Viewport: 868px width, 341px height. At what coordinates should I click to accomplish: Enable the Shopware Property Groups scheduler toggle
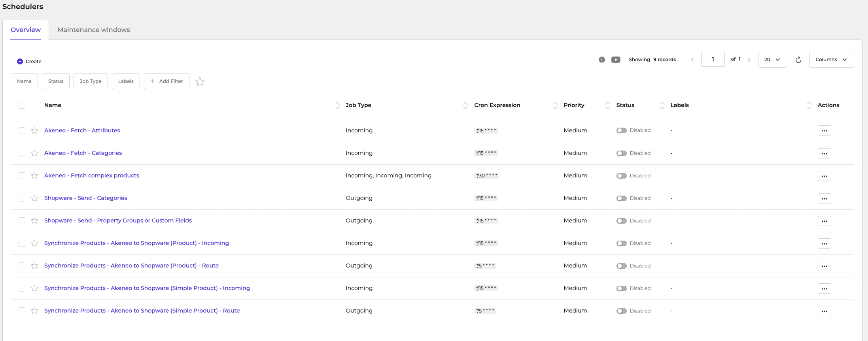[x=621, y=220]
